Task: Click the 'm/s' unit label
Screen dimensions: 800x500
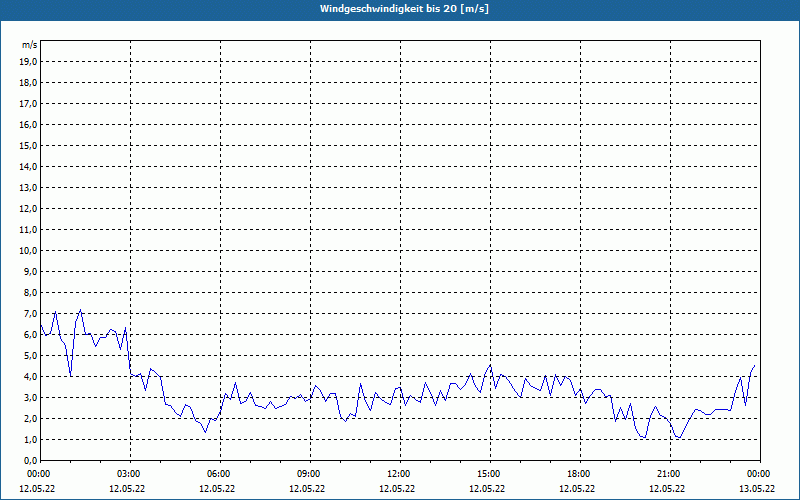Action: click(x=30, y=45)
